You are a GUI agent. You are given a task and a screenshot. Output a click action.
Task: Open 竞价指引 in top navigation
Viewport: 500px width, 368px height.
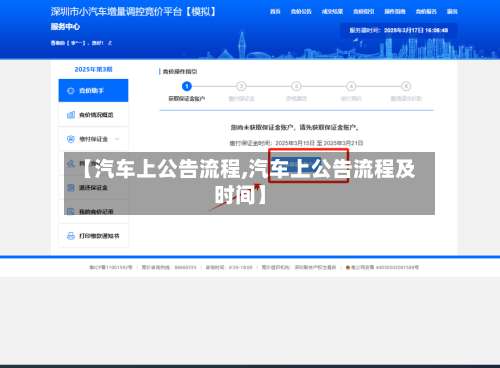click(x=364, y=12)
